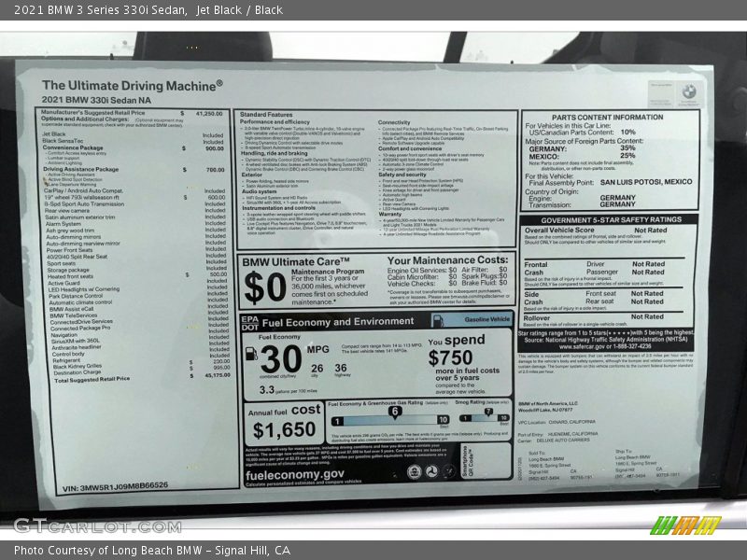Image resolution: width=747 pixels, height=560 pixels.
Task: Click the Fuel Economy & Greenhouse Gas Rating marker 6
Action: pos(394,412)
